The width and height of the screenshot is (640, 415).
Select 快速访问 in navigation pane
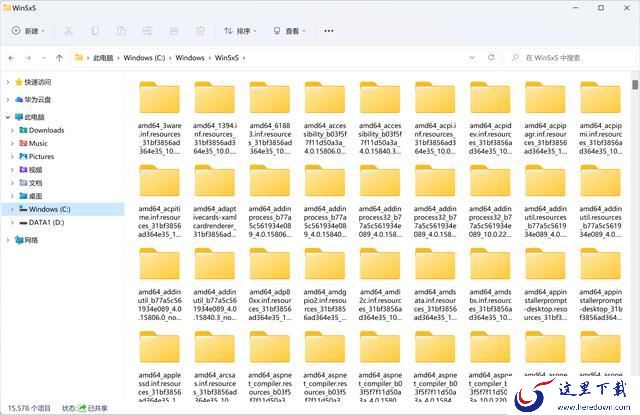(38, 82)
